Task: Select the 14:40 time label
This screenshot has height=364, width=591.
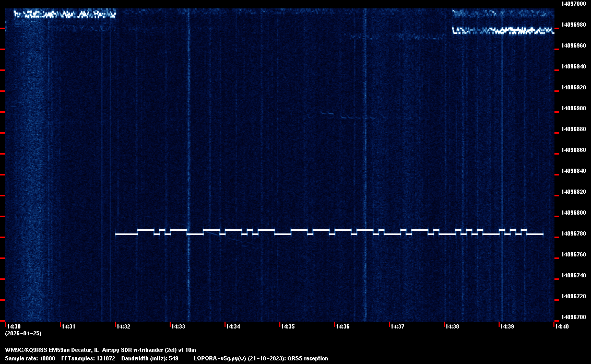Action: point(562,327)
